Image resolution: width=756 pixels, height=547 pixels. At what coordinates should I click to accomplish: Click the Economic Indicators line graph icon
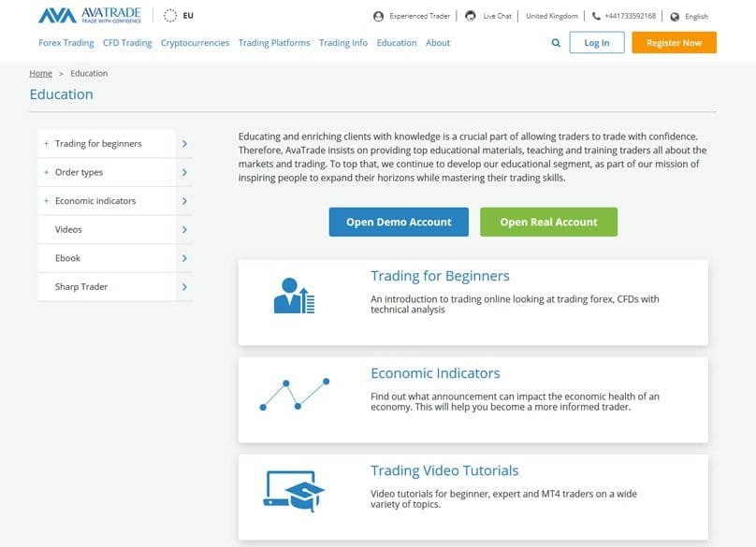[x=296, y=395]
